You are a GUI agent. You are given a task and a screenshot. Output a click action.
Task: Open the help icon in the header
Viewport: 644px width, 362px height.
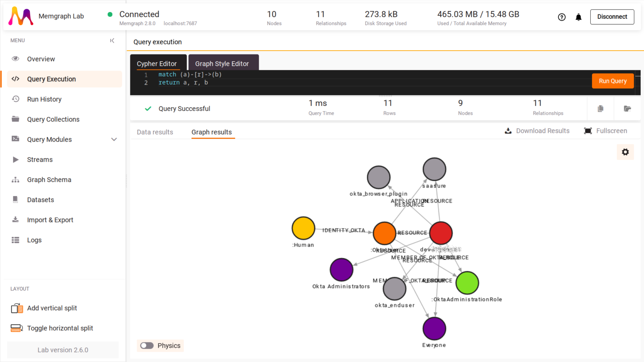[x=561, y=17]
